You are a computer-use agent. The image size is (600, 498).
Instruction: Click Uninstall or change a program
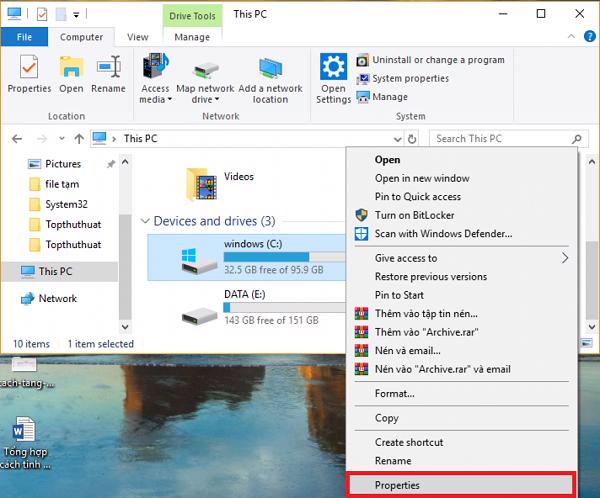tap(436, 60)
